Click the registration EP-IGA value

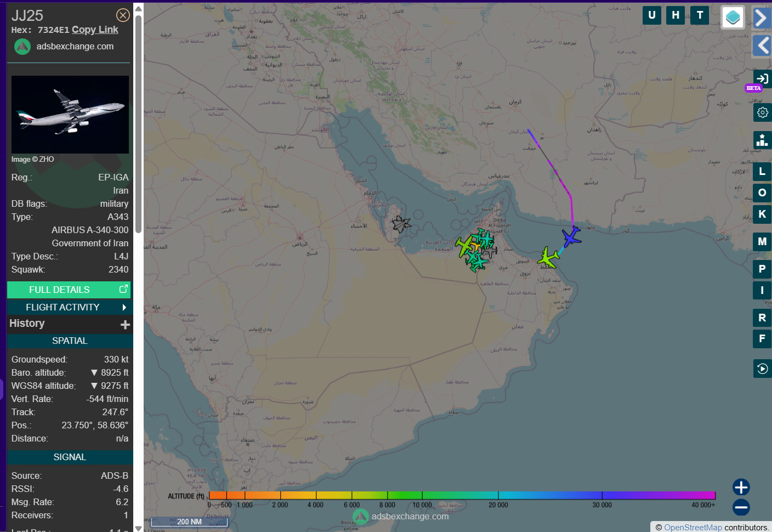point(113,177)
